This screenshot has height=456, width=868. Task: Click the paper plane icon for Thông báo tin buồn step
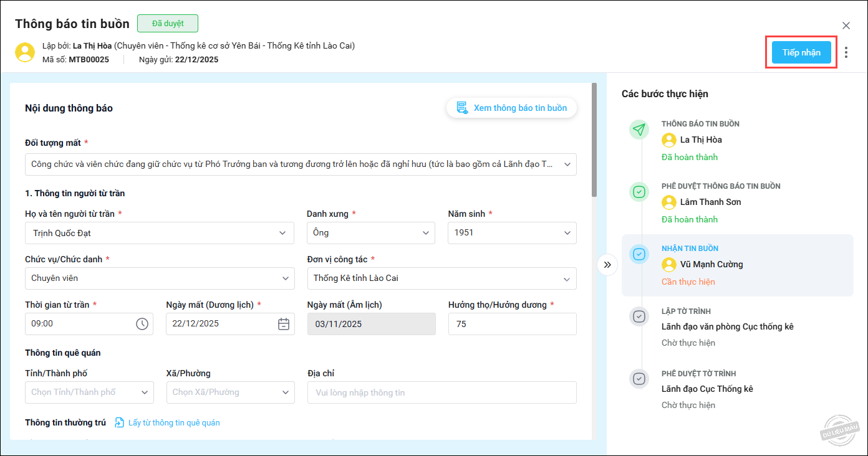point(639,130)
